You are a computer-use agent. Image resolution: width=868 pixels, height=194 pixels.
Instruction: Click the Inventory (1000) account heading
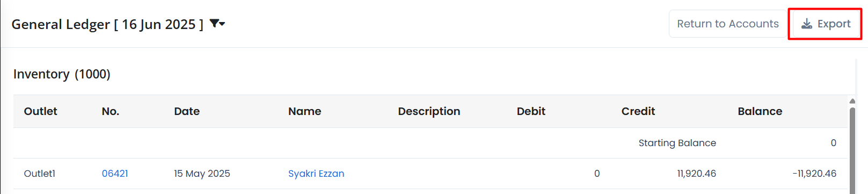coord(62,74)
